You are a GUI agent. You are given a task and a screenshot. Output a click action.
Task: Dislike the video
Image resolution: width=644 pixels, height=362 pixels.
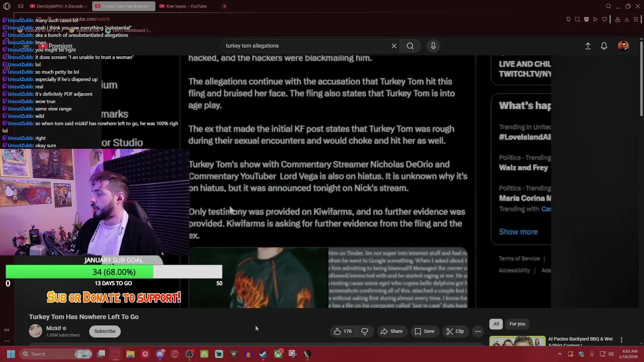[365, 331]
